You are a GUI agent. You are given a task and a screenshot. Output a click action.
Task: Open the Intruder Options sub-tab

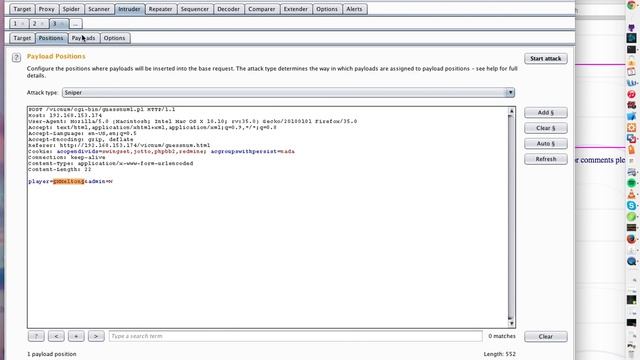pyautogui.click(x=114, y=38)
